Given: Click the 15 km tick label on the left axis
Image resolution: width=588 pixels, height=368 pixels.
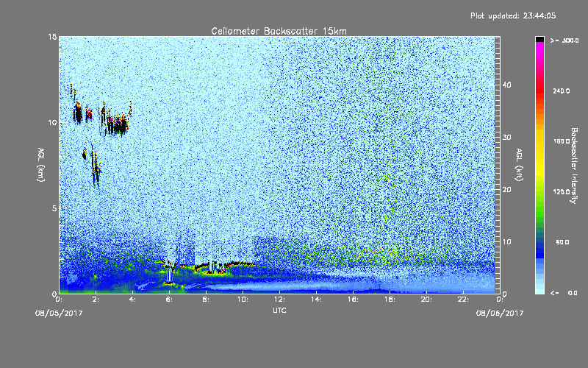Looking at the screenshot, I should 52,37.
